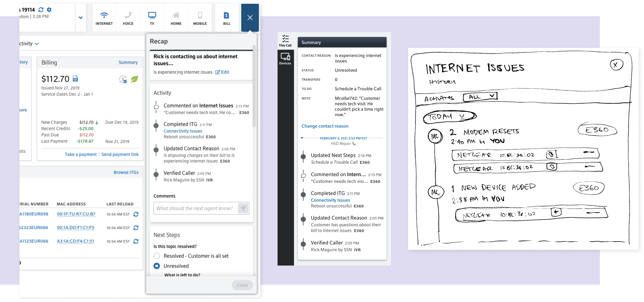Click the Take a payment link

[81, 154]
